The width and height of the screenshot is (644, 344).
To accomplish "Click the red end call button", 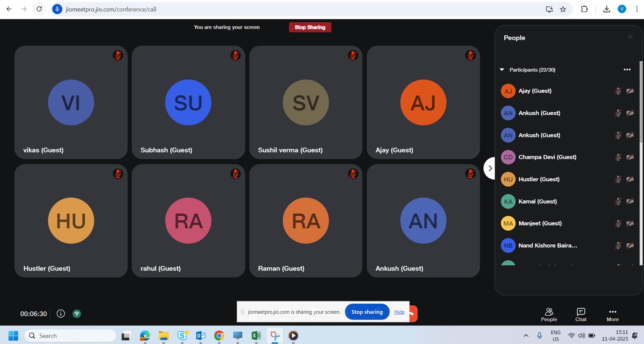I will (413, 314).
